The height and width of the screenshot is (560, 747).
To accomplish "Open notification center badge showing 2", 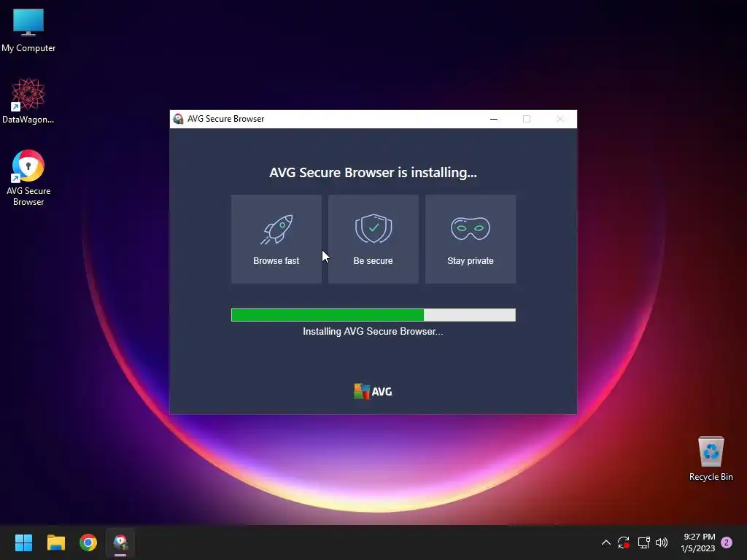I will click(727, 542).
